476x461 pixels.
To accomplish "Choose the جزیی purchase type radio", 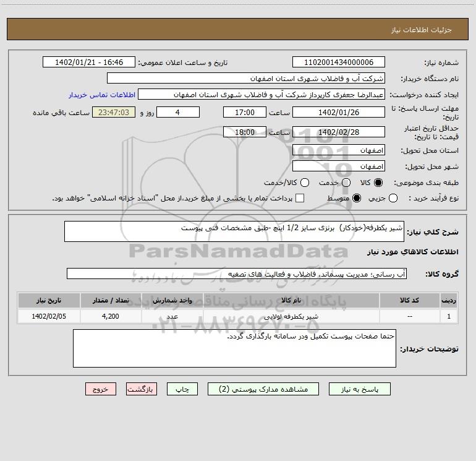I will coord(393,198).
